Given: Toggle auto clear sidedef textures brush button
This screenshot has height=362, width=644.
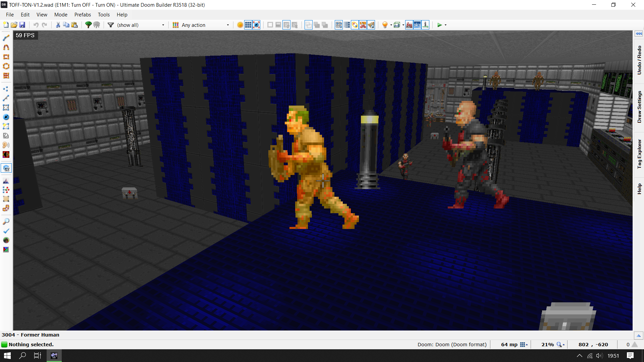Looking at the screenshot, I should coord(371,25).
